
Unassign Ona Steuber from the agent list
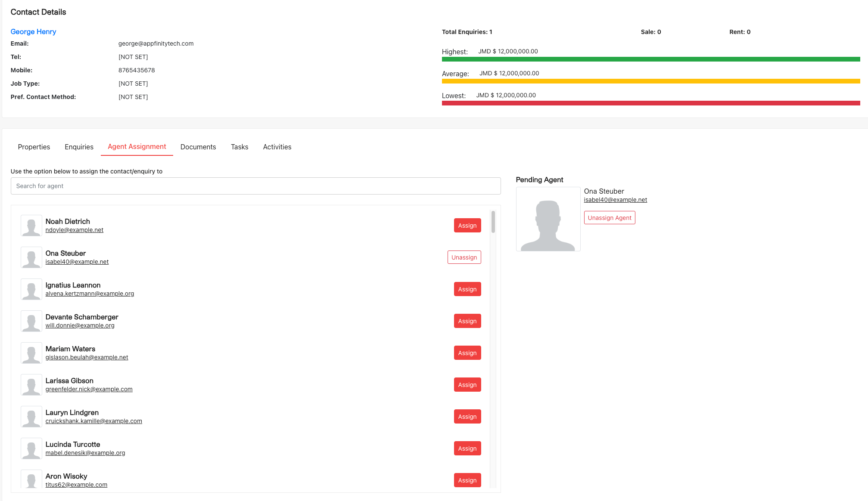[x=464, y=257]
